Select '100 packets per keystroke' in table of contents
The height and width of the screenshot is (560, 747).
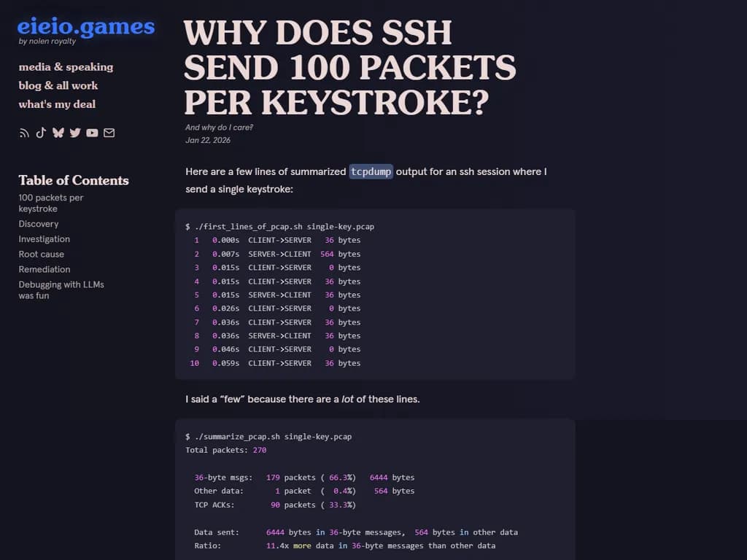51,203
